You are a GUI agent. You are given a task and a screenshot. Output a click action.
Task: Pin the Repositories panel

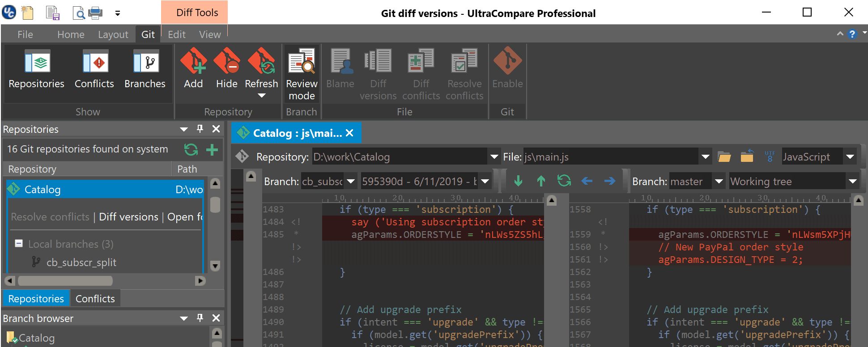200,129
